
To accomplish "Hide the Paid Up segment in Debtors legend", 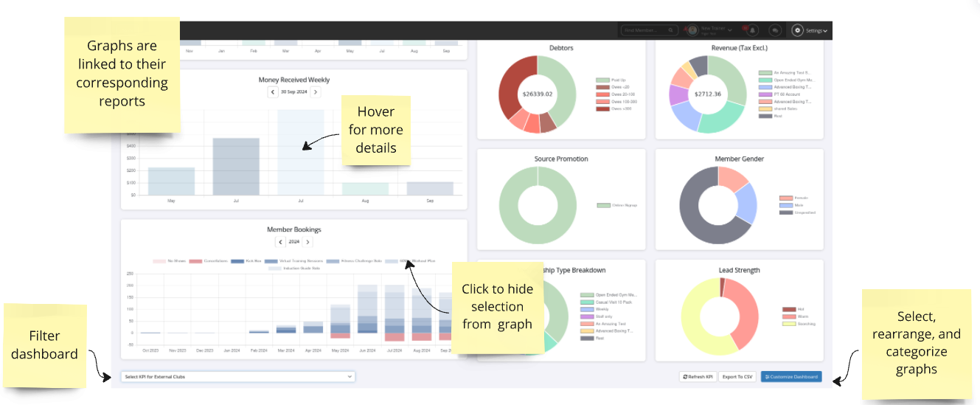I will [602, 80].
